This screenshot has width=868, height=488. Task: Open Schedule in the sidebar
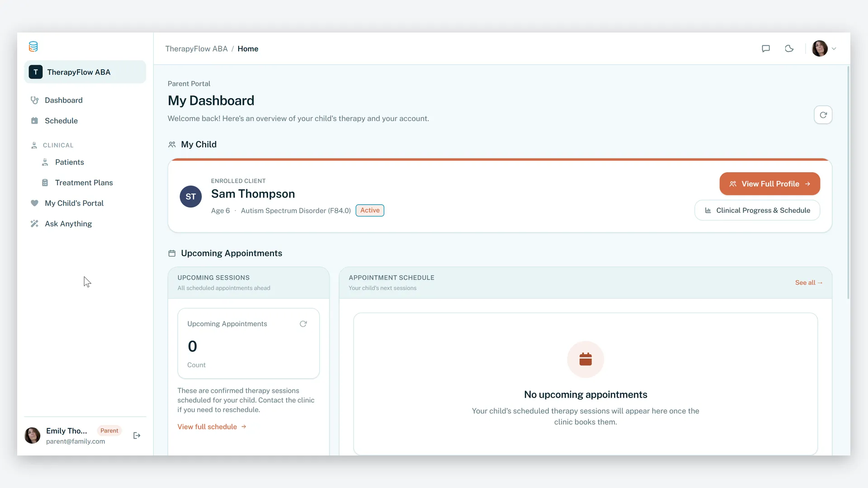point(85,121)
